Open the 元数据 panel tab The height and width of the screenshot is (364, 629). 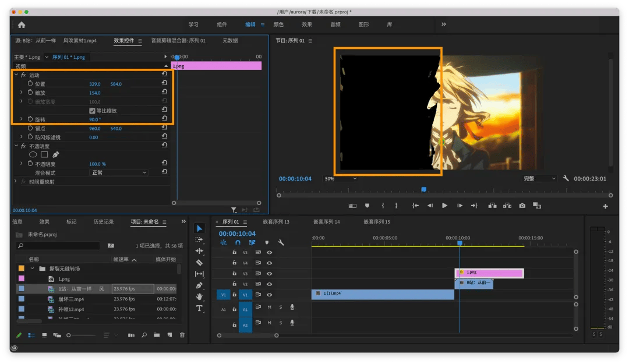point(230,41)
